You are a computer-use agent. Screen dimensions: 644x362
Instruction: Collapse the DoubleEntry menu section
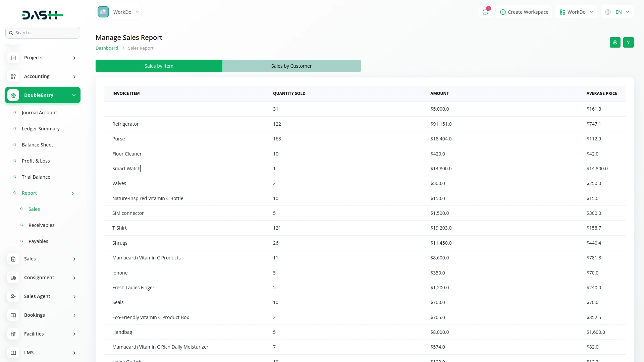click(74, 95)
